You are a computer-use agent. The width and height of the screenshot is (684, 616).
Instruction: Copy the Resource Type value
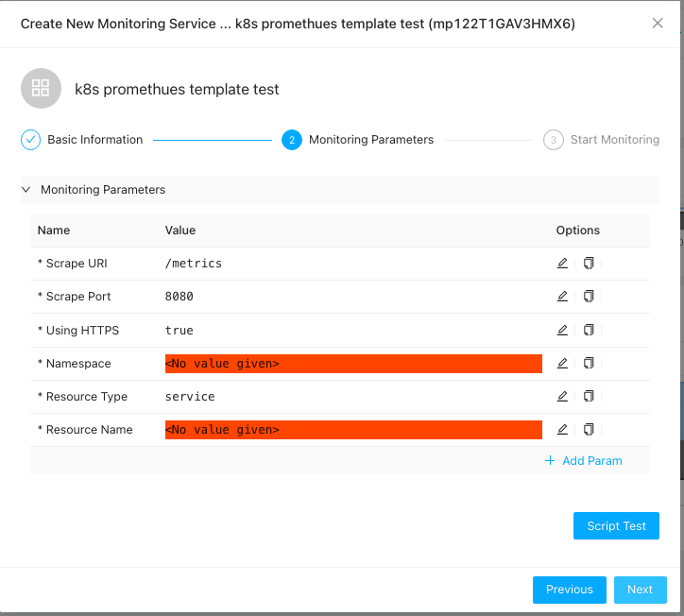[589, 396]
